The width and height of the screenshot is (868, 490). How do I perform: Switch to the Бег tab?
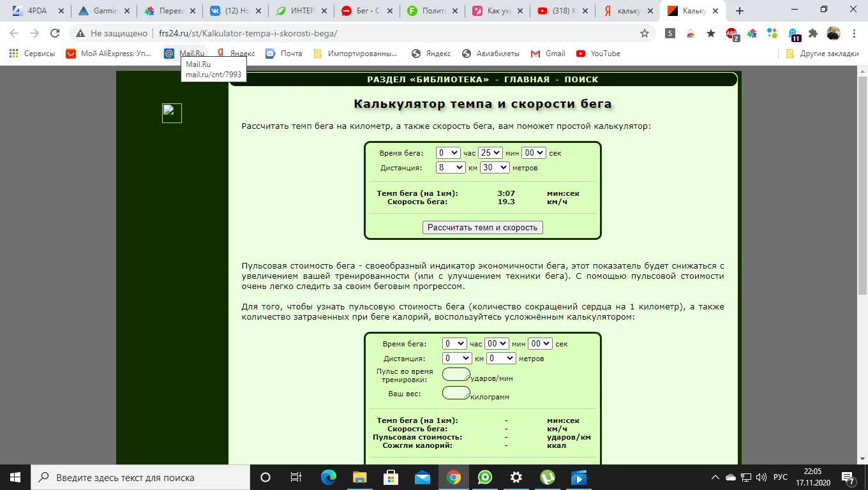pos(365,11)
